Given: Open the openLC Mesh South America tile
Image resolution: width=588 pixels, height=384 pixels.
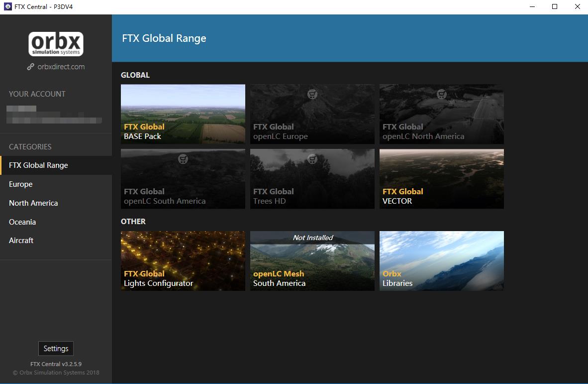Looking at the screenshot, I should (x=312, y=261).
